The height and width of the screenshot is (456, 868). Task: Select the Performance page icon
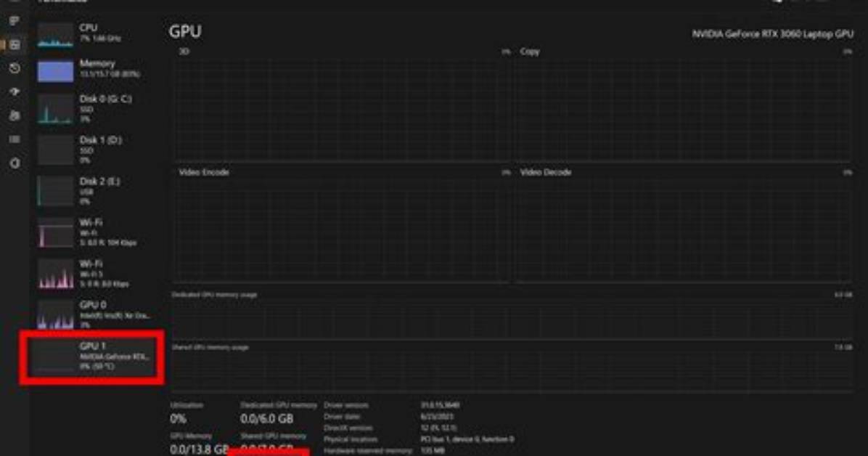pos(15,45)
